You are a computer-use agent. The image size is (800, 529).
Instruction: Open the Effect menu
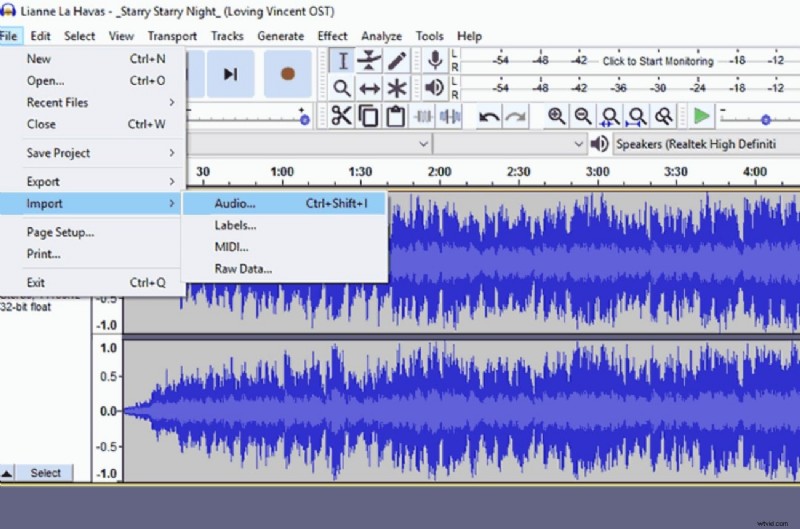tap(332, 36)
